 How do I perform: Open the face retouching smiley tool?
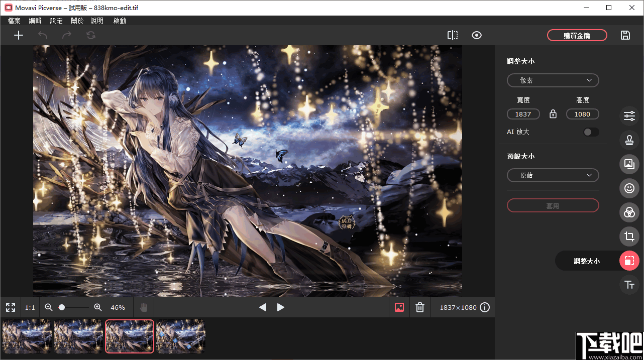629,188
